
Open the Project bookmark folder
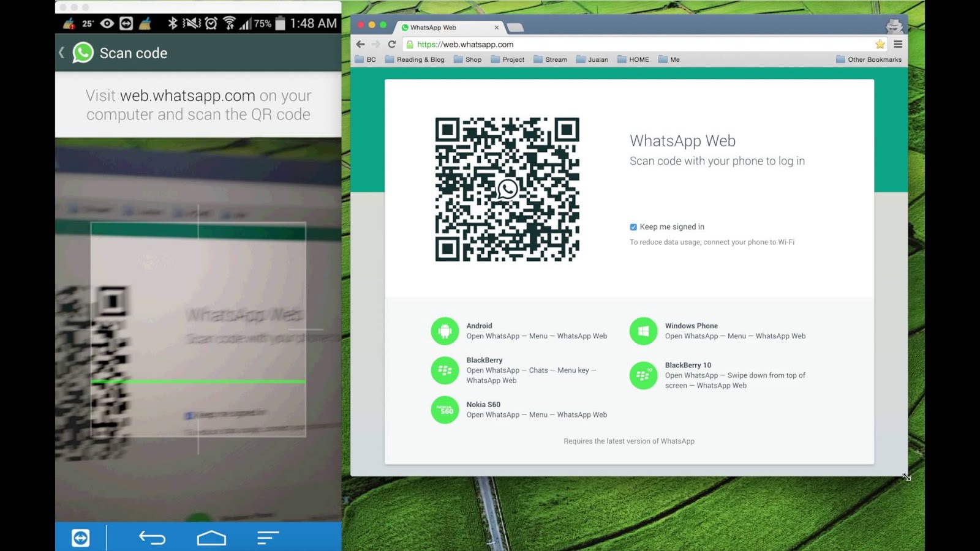click(x=508, y=59)
